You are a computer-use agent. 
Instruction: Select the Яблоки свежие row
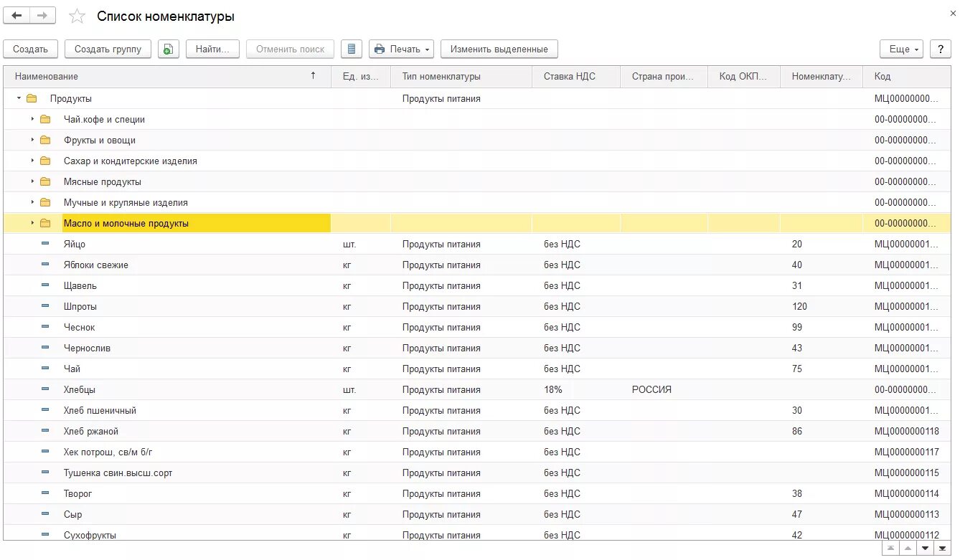point(477,265)
